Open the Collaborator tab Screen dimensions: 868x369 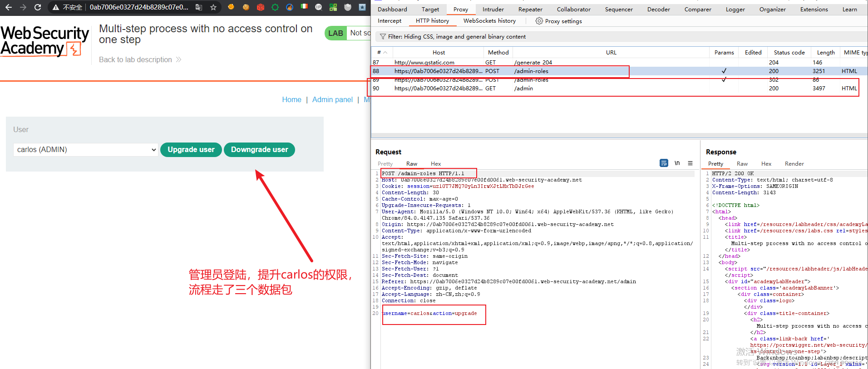coord(574,9)
